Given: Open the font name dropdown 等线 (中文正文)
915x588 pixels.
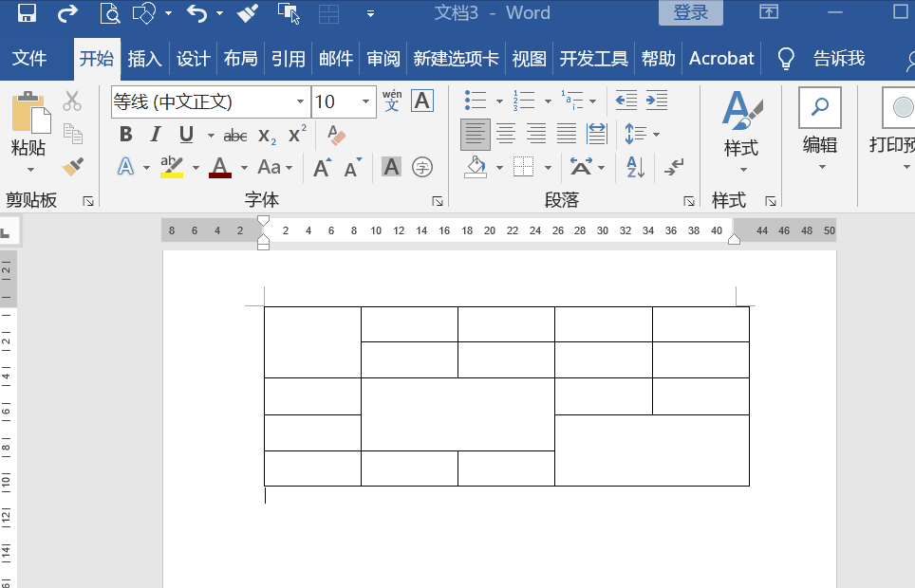Looking at the screenshot, I should (300, 101).
